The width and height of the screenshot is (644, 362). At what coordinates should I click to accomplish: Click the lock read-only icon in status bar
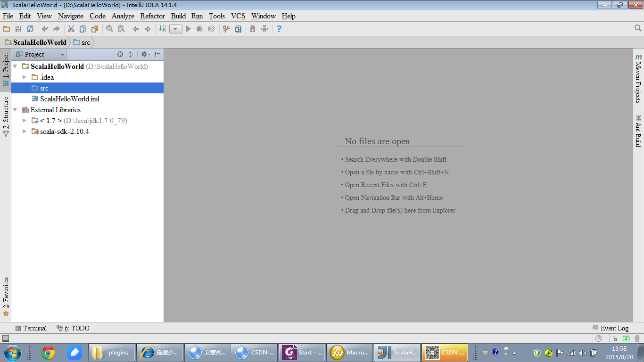[615, 338]
